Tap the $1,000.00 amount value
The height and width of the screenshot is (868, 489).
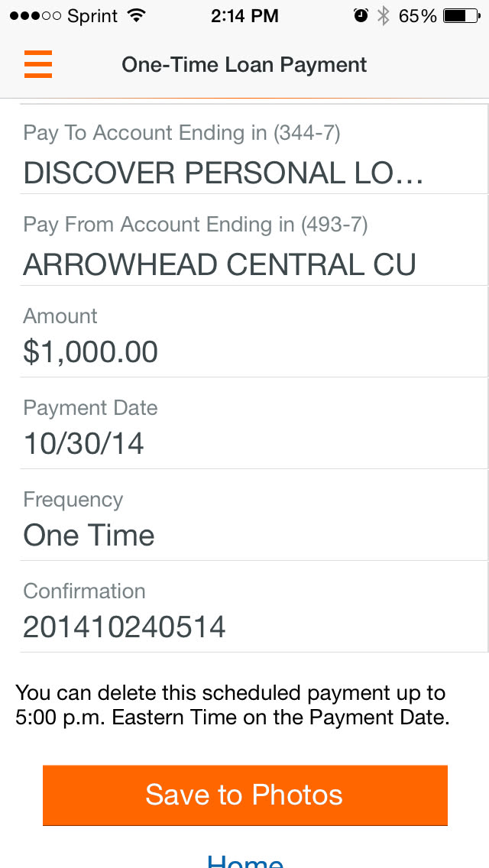click(91, 351)
